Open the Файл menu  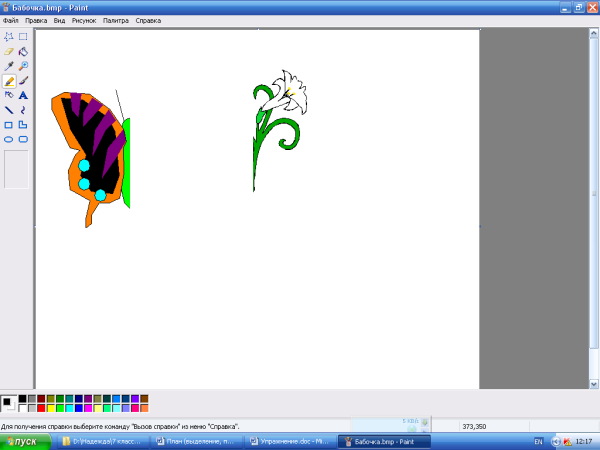click(x=11, y=20)
